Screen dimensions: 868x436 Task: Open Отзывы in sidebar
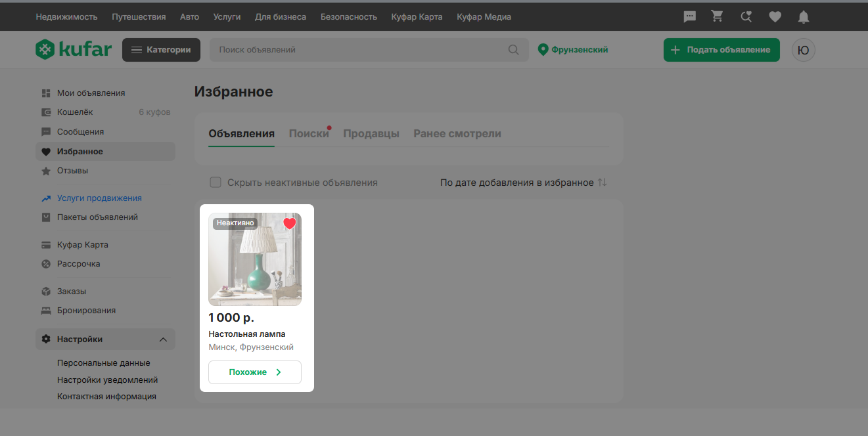click(72, 171)
